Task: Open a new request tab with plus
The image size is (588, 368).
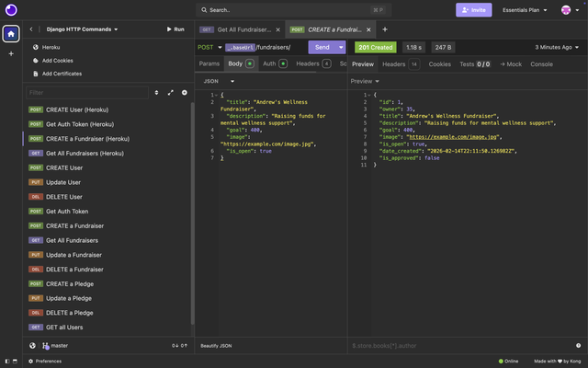Action: (385, 29)
